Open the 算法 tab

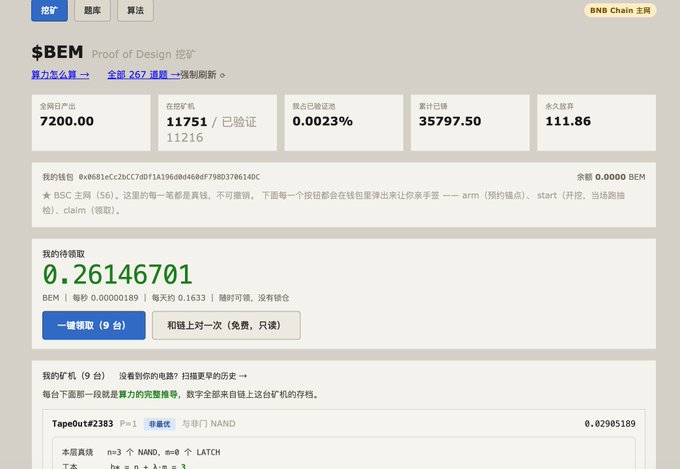(x=135, y=10)
